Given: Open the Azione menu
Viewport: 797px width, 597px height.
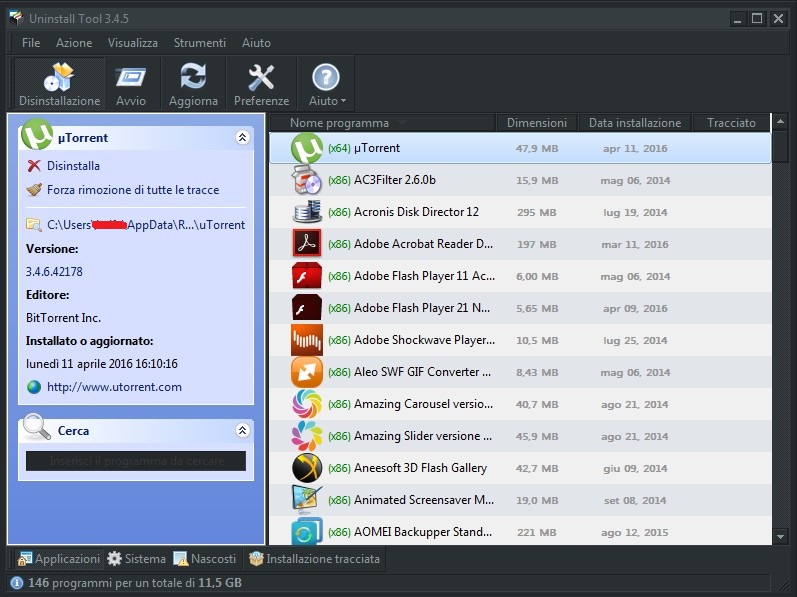Looking at the screenshot, I should point(74,43).
